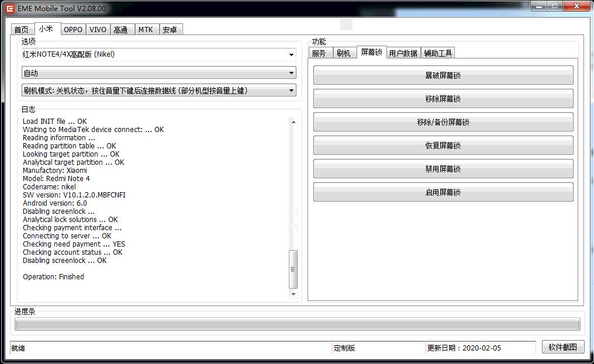
Task: Click the 移除屏幕锁 button
Action: 443,99
